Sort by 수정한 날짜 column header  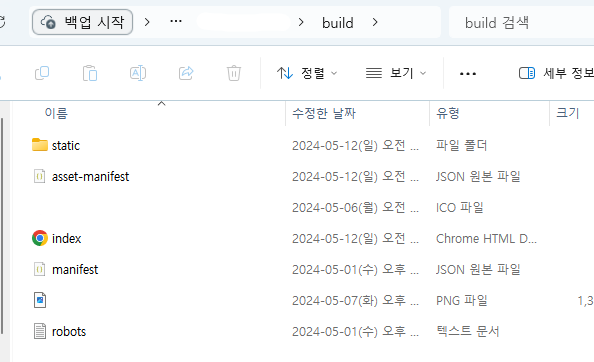(x=324, y=113)
